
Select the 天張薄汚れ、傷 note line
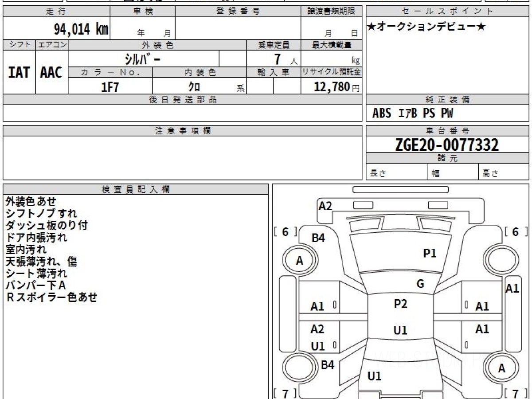41,262
